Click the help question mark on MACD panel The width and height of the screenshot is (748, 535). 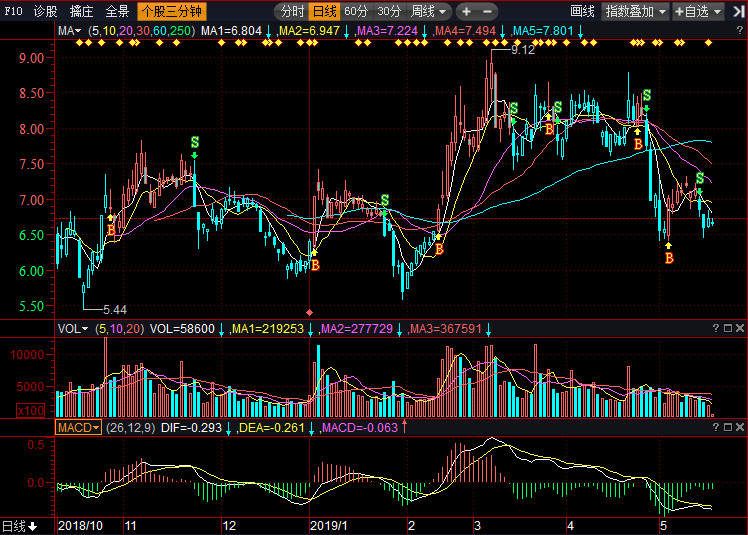tap(715, 428)
